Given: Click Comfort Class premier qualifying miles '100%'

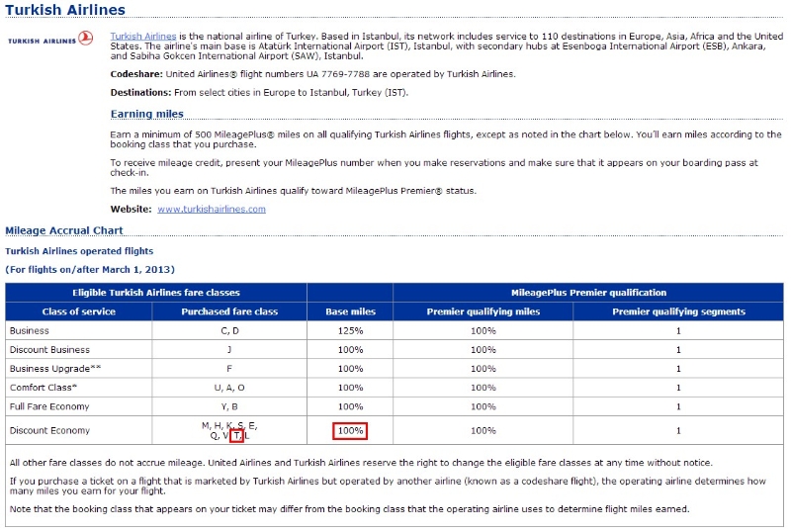Looking at the screenshot, I should point(483,388).
